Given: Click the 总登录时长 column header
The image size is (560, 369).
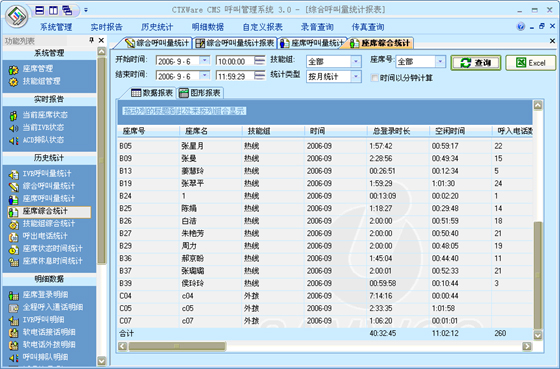Looking at the screenshot, I should pyautogui.click(x=398, y=131).
